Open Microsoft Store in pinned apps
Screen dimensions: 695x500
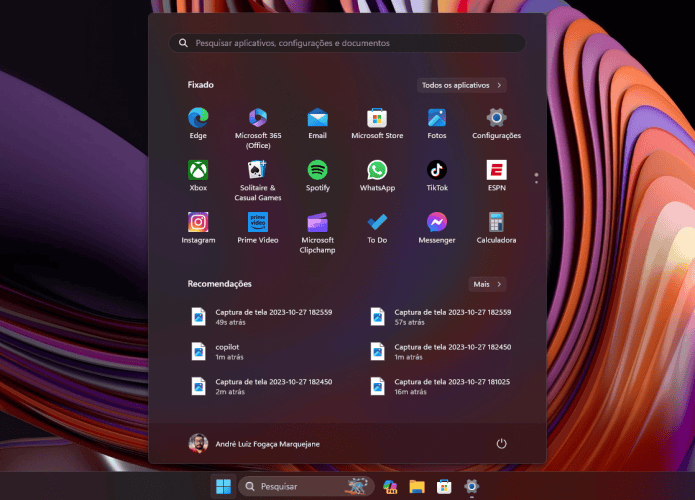pyautogui.click(x=377, y=124)
